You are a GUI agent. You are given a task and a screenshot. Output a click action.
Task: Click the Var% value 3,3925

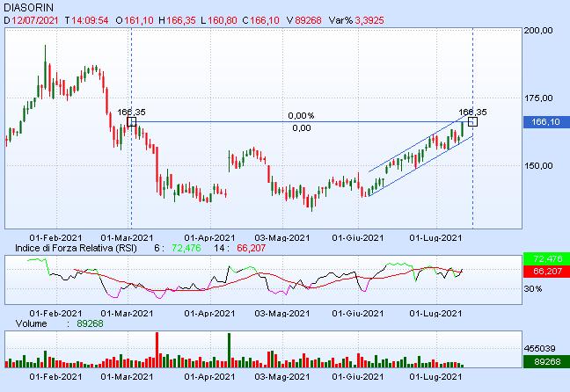pyautogui.click(x=369, y=20)
